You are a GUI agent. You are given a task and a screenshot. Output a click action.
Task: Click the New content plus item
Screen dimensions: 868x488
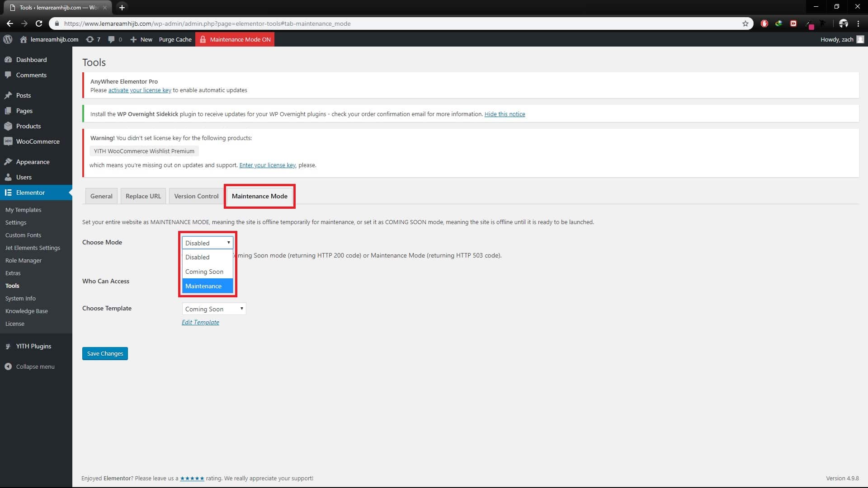click(141, 39)
